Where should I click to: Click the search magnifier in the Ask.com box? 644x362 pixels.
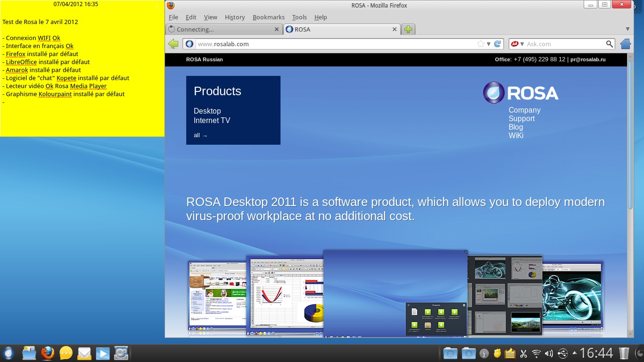610,44
